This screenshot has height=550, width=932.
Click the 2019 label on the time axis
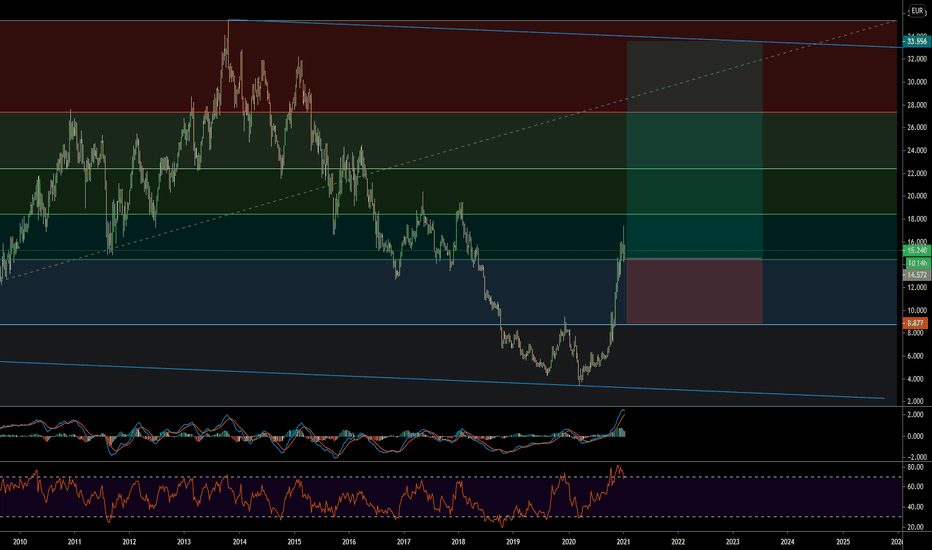click(x=513, y=542)
